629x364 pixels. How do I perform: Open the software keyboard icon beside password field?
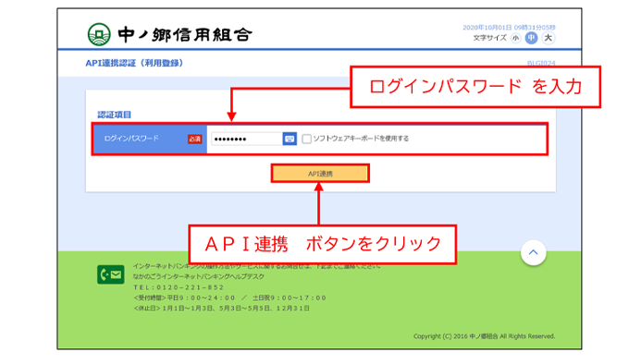click(290, 139)
